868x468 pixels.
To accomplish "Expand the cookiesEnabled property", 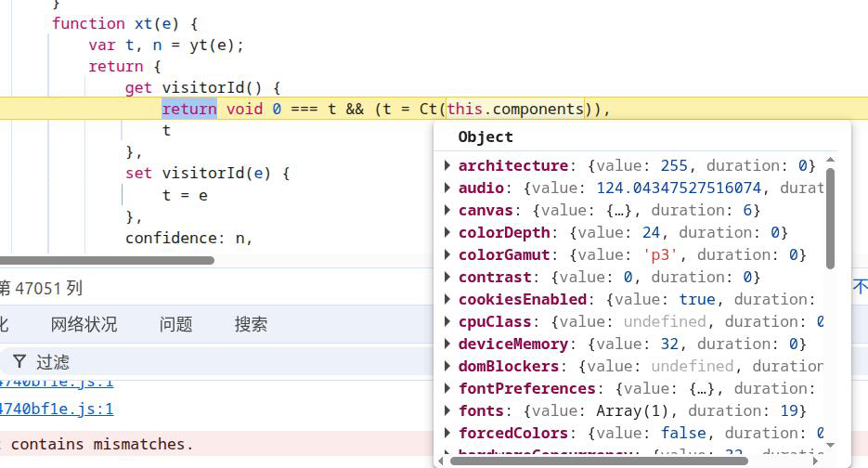I will (447, 299).
